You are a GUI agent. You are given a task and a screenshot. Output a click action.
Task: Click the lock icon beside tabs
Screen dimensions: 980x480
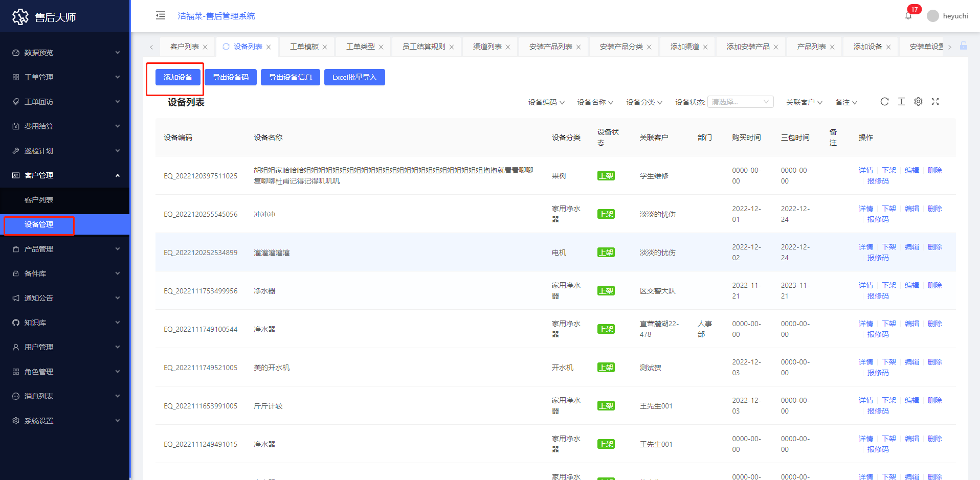(964, 46)
